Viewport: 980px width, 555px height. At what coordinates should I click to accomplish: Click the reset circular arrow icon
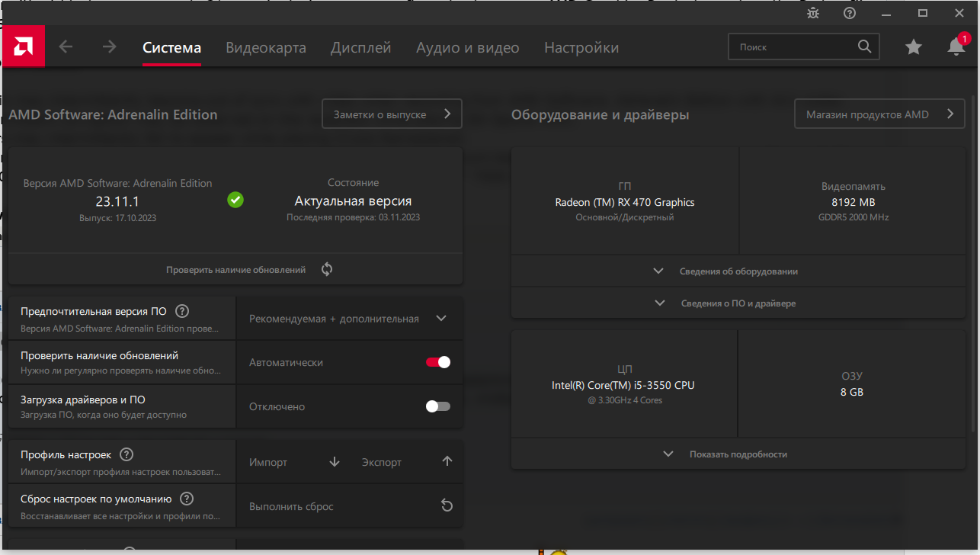447,505
